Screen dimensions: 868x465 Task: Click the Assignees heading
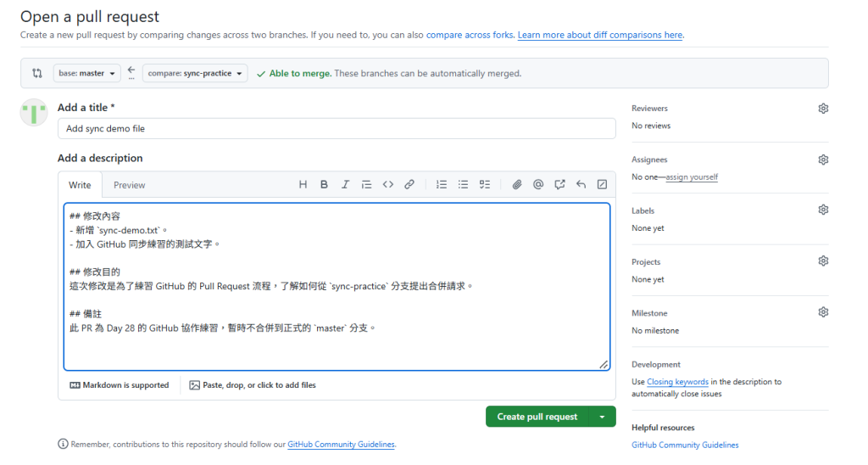coord(649,160)
